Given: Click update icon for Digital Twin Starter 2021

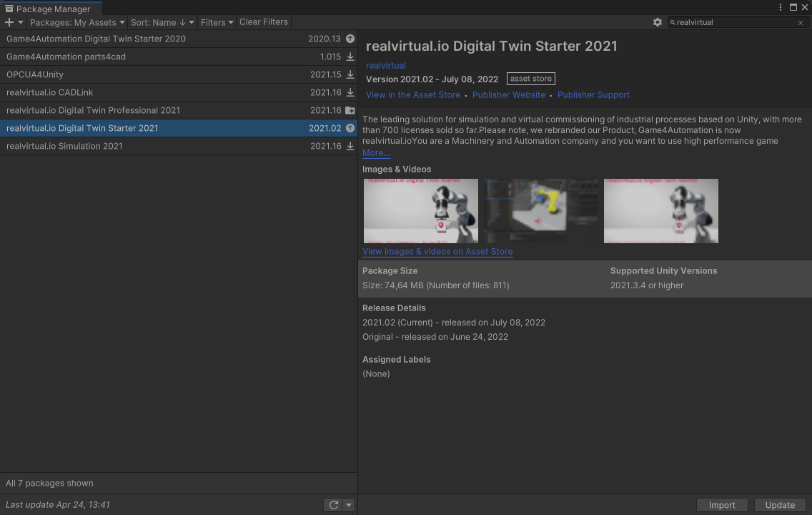Looking at the screenshot, I should (350, 128).
